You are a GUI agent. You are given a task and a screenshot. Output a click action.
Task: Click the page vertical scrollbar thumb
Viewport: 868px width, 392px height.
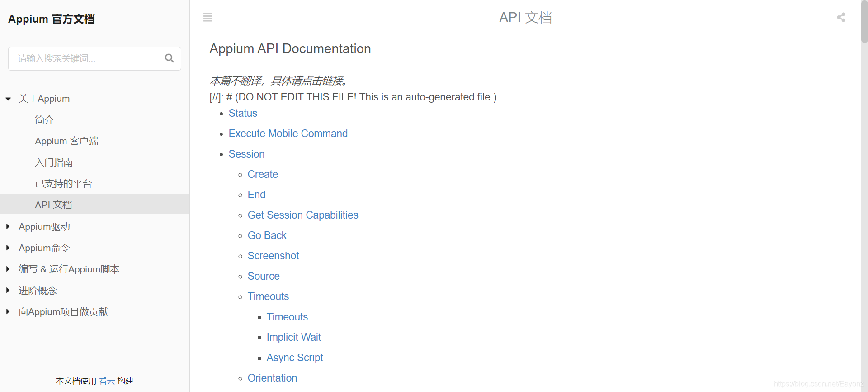(x=864, y=22)
